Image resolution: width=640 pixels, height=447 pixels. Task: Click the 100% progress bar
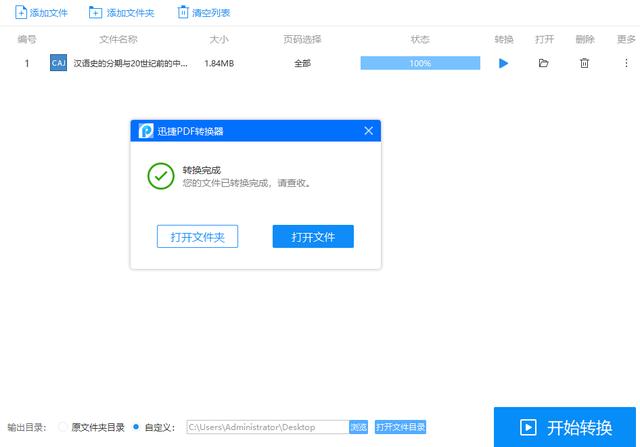click(420, 63)
